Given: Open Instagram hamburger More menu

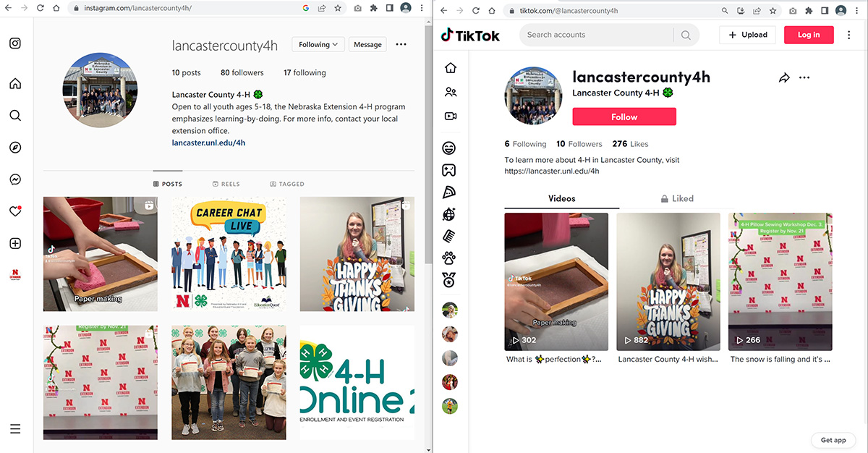Looking at the screenshot, I should [x=15, y=428].
